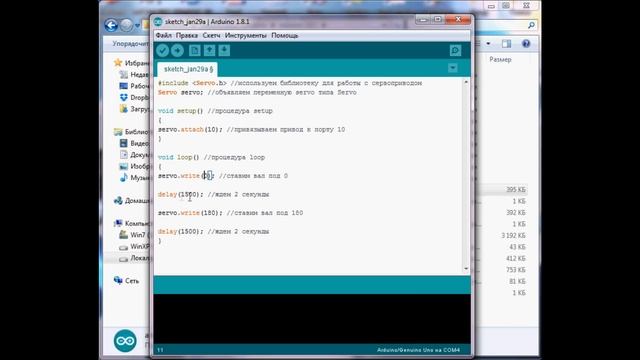Click Forward arrow in Explorer window

coord(127,25)
